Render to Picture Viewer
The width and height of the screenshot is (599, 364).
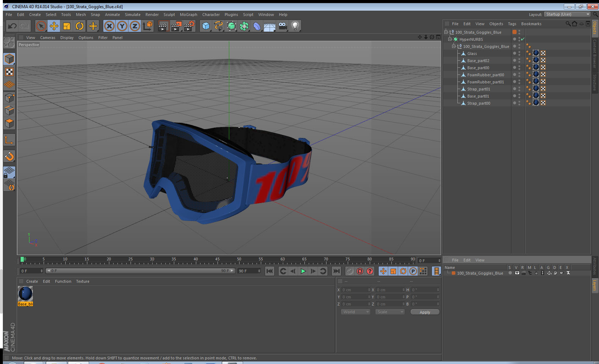176,26
